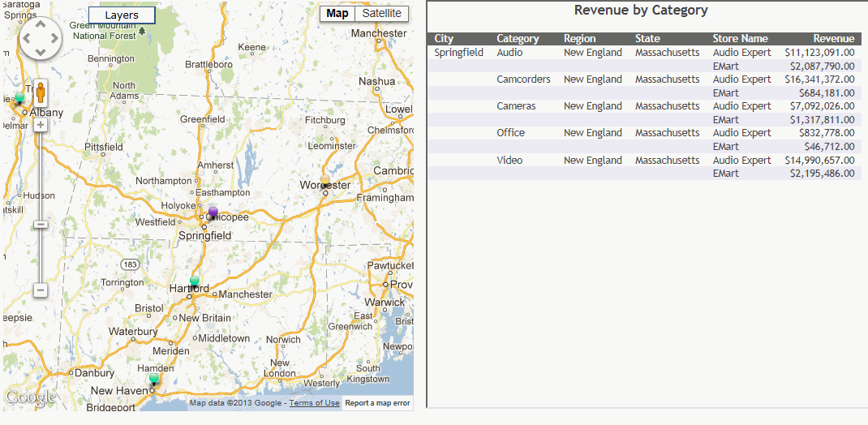The image size is (868, 425).
Task: Click the Office category cell
Action: pyautogui.click(x=510, y=133)
